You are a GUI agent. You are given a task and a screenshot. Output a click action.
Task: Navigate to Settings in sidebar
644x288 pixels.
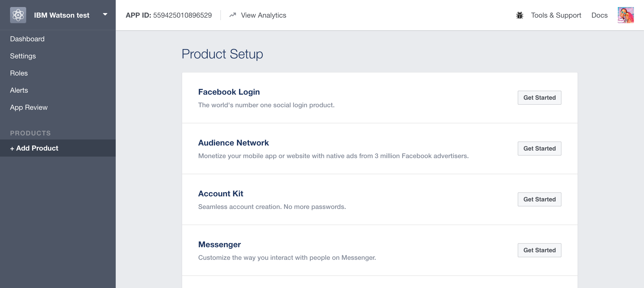click(23, 56)
